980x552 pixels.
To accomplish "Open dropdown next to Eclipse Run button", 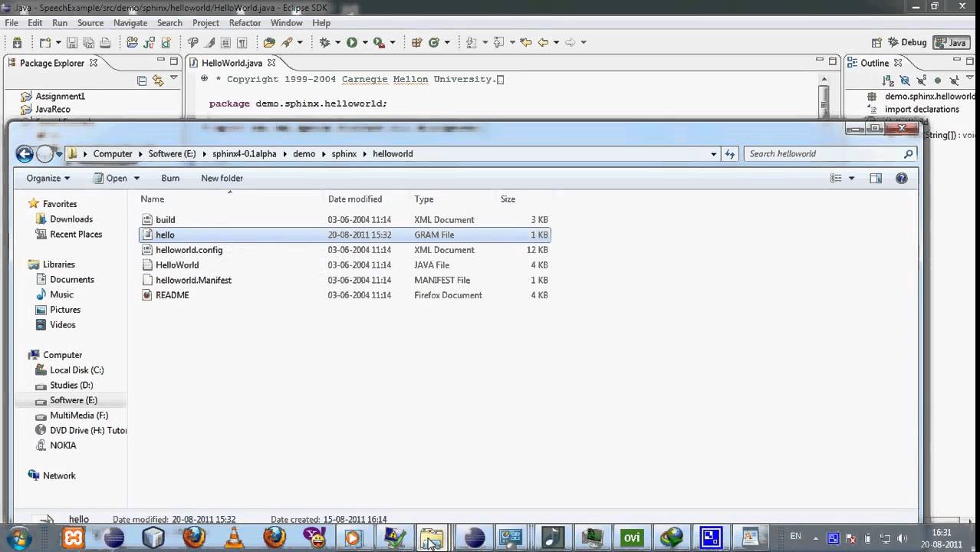I will coord(365,43).
